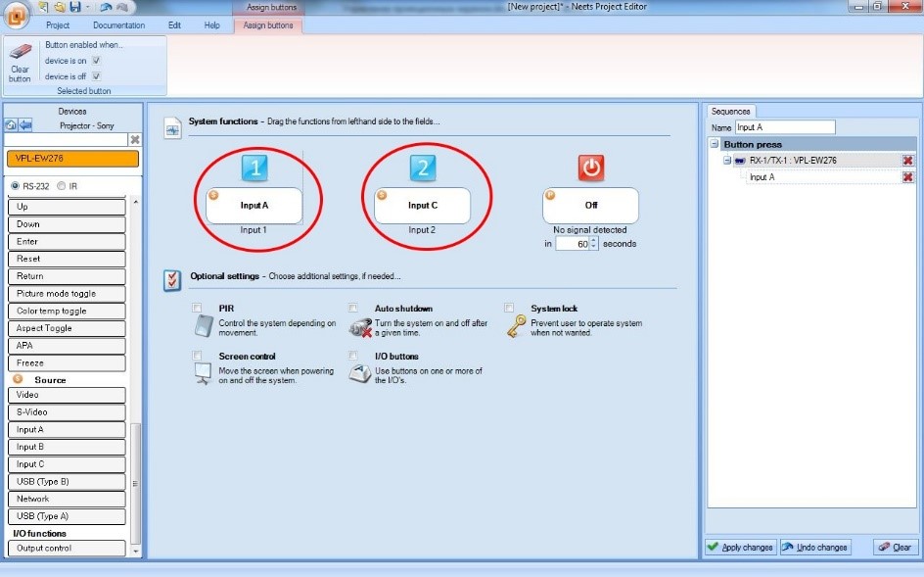Click the Apply changes button
Screen dimensions: 924x577
(x=740, y=548)
